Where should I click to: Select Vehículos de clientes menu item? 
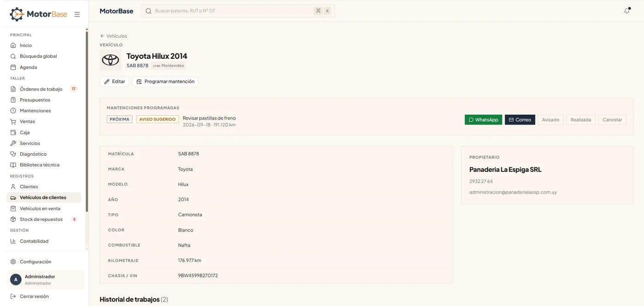pos(44,198)
